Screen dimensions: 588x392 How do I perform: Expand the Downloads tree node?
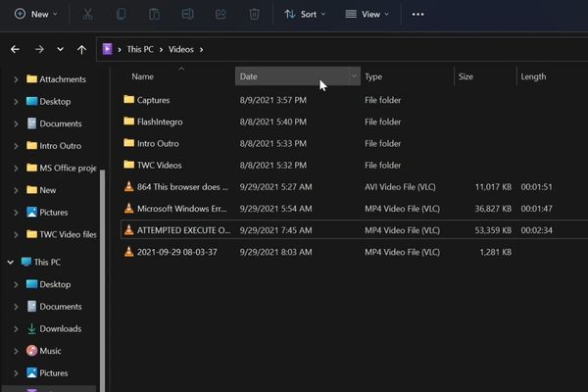pos(16,329)
